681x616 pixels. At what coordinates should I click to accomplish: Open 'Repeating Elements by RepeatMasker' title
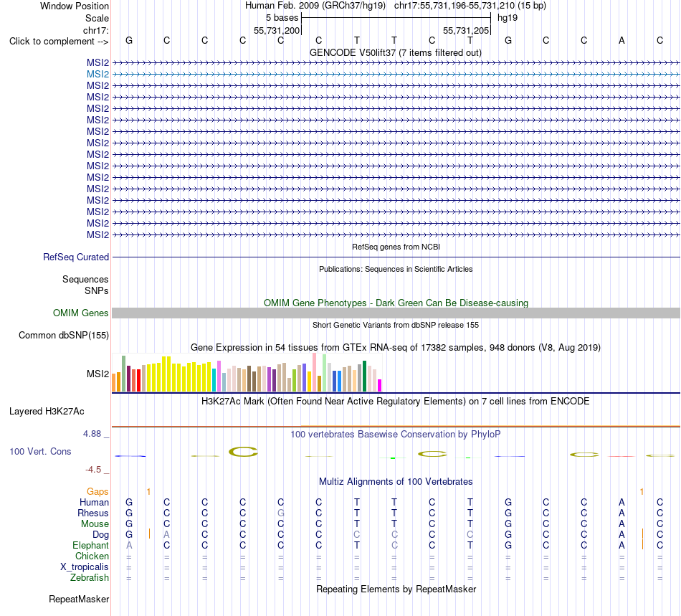point(396,589)
